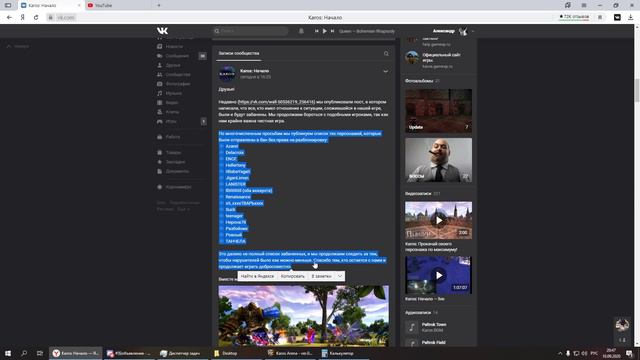Open Task View on the taskbar
Screen dimensions: 640x360
click(x=40, y=353)
